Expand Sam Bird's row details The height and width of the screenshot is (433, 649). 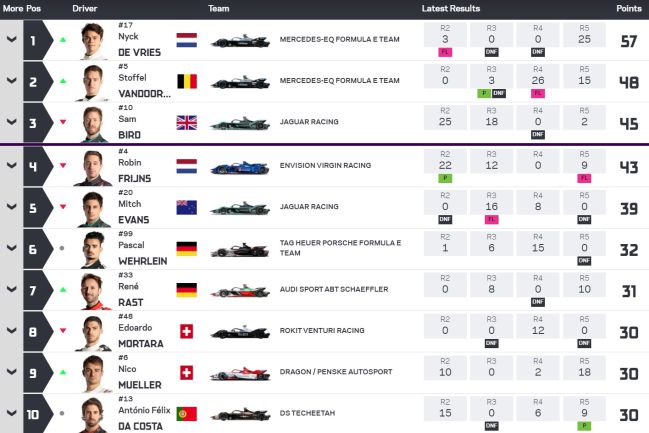coord(11,122)
